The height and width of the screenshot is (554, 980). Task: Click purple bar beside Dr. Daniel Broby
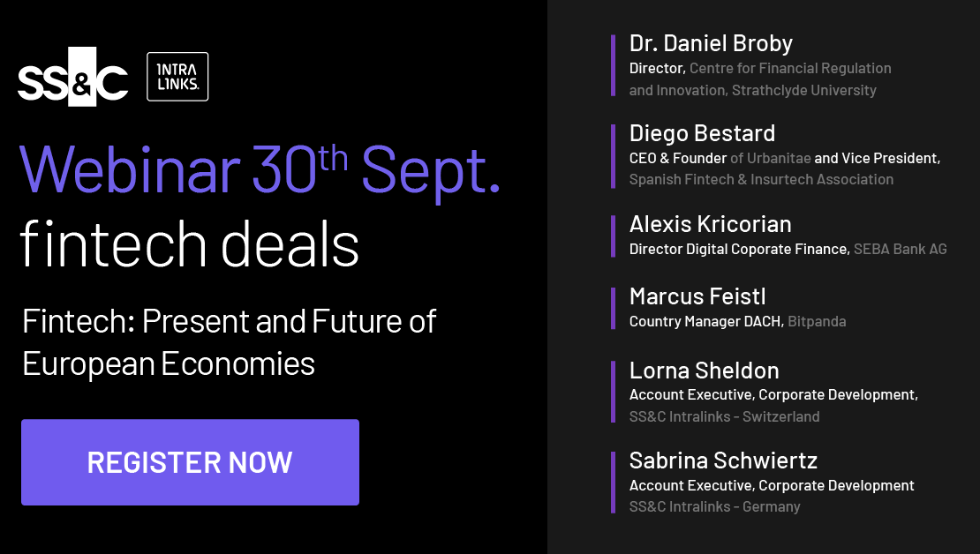coord(613,65)
